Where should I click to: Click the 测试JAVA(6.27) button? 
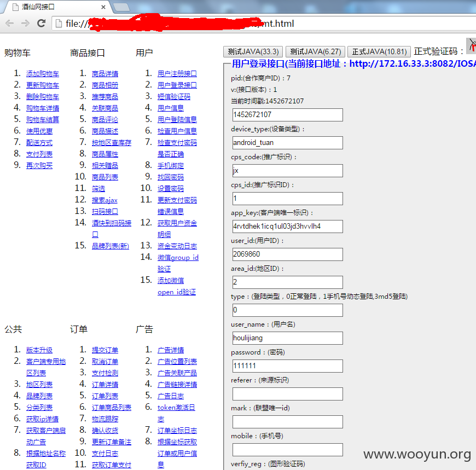click(315, 51)
